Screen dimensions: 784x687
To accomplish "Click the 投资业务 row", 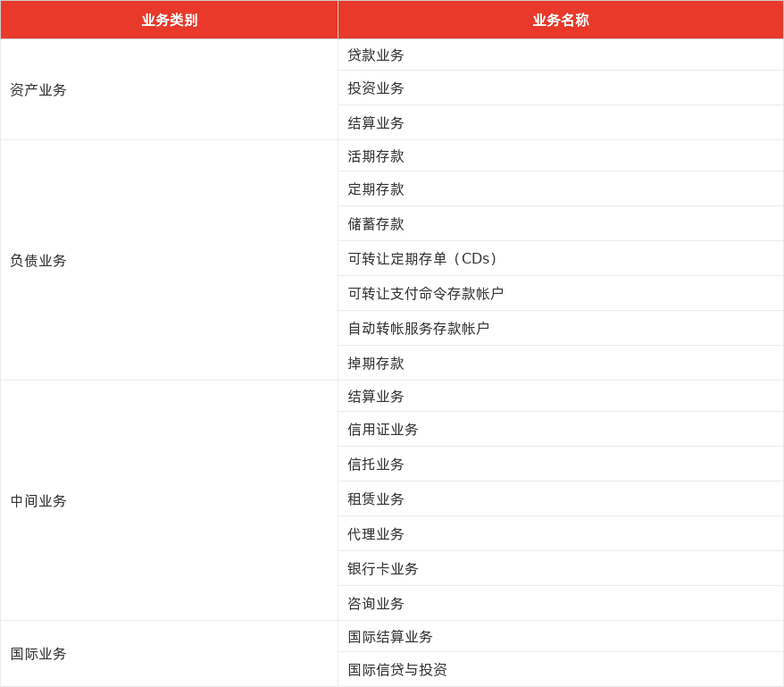I will point(561,88).
